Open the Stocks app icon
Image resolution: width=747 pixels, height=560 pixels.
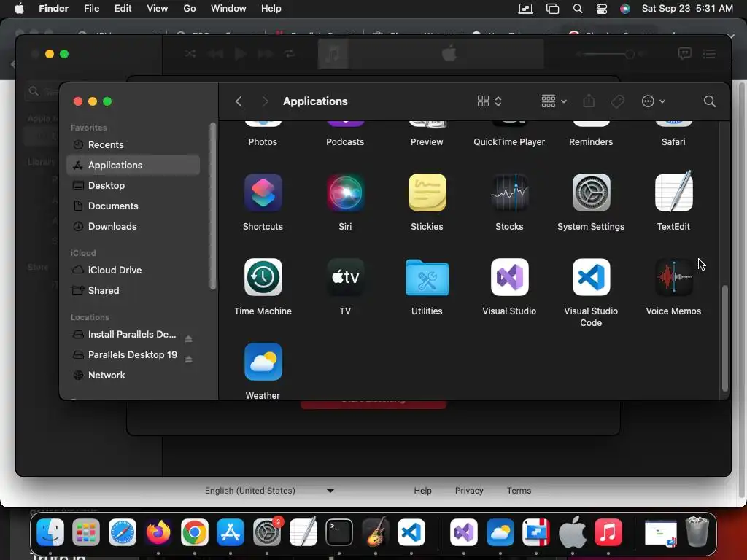509,192
